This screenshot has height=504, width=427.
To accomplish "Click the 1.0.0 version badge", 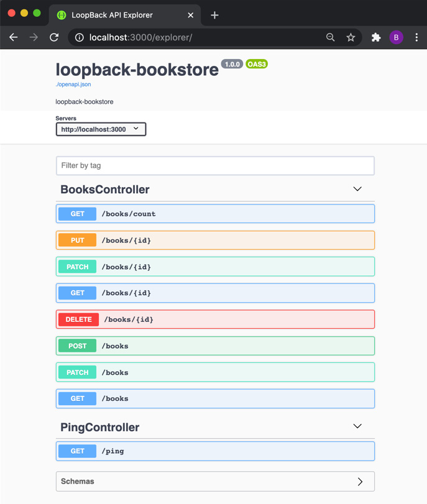I will (232, 64).
